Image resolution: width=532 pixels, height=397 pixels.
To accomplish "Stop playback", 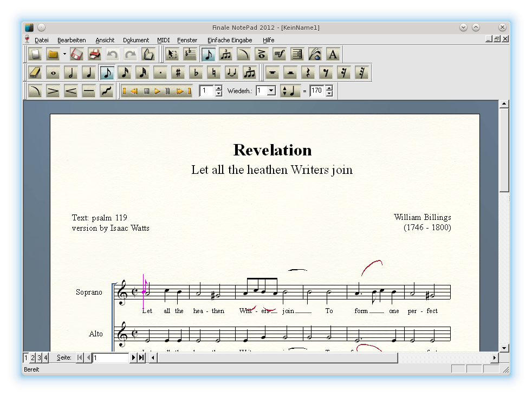I will (147, 91).
